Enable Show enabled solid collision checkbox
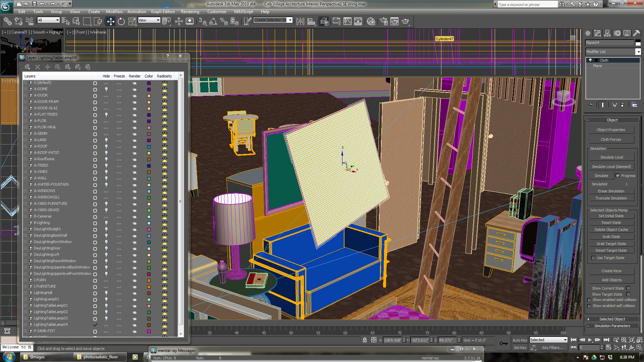644x362 pixels. [589, 300]
